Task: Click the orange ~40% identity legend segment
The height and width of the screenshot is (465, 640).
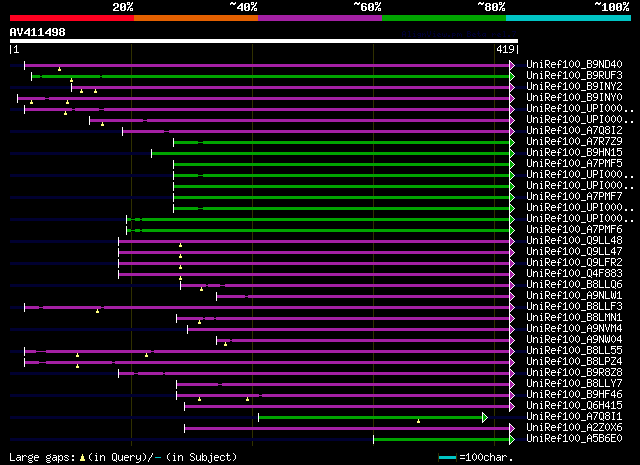Action: [x=196, y=18]
